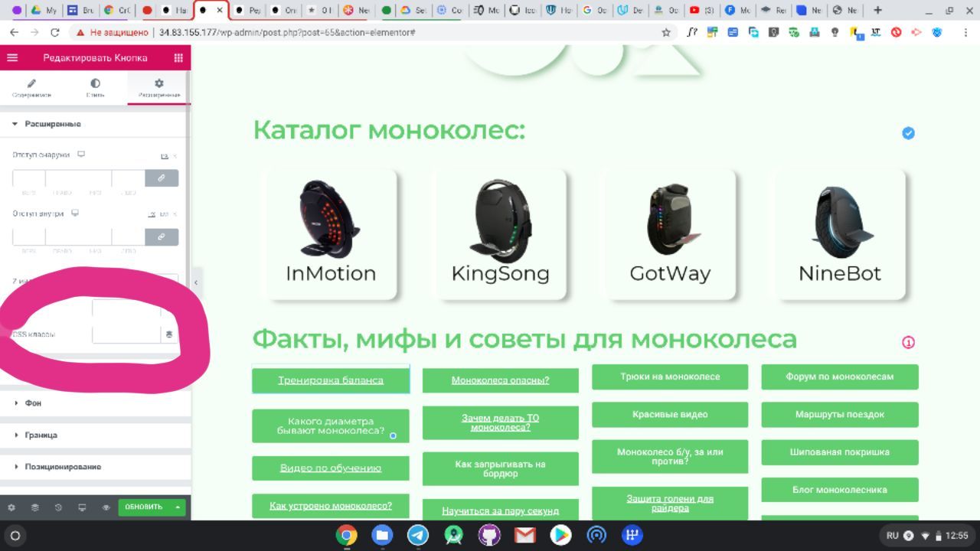The width and height of the screenshot is (980, 551).
Task: Bookmark this page with star icon
Action: (666, 32)
